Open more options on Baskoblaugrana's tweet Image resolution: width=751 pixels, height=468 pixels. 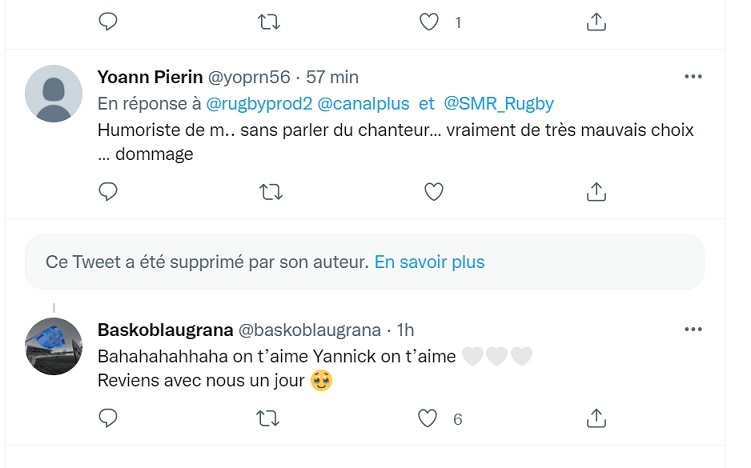(x=692, y=329)
